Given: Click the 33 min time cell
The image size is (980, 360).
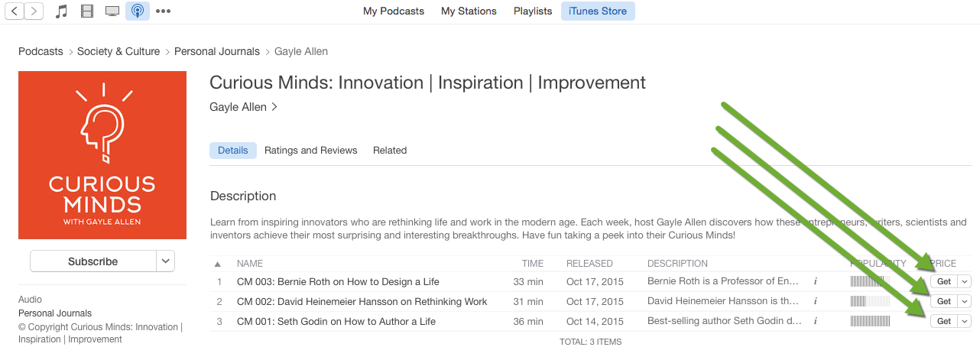Looking at the screenshot, I should pyautogui.click(x=528, y=281).
